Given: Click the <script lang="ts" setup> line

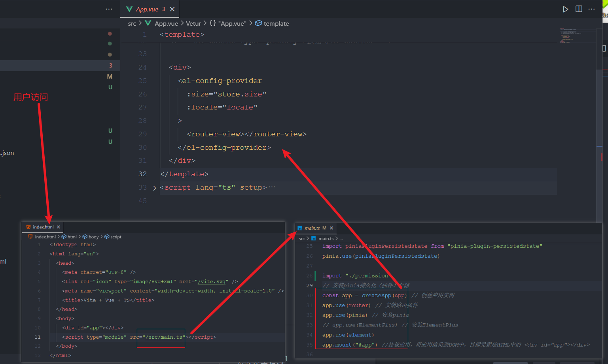Looking at the screenshot, I should (x=213, y=187).
